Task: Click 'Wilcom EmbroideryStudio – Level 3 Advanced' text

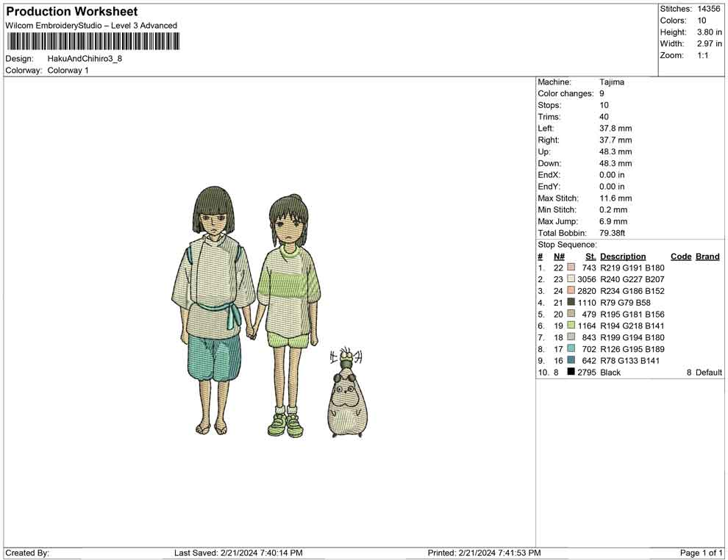Action: click(x=91, y=26)
